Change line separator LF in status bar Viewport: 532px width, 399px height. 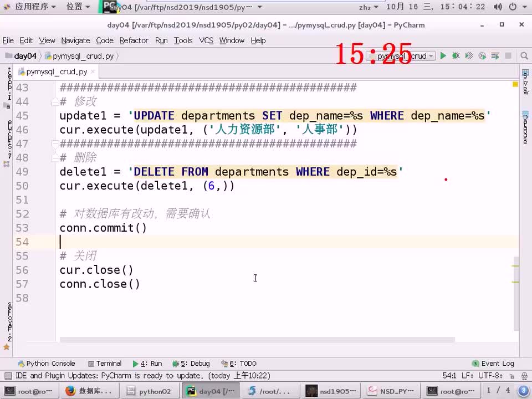468,376
